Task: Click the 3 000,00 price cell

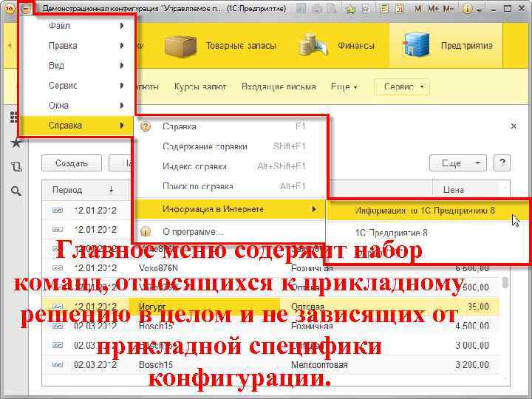Action: [472, 345]
